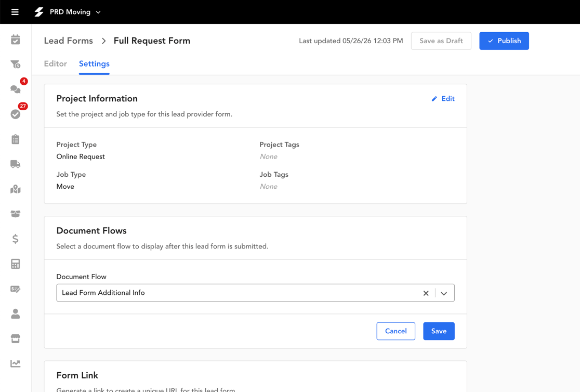Click the Online Request project type value
The image size is (580, 392).
click(x=81, y=156)
